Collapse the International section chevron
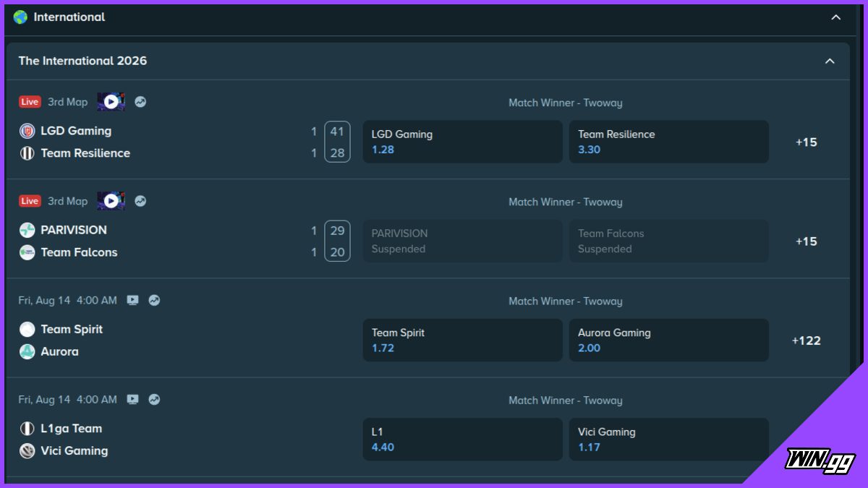The height and width of the screenshot is (488, 868). point(835,17)
